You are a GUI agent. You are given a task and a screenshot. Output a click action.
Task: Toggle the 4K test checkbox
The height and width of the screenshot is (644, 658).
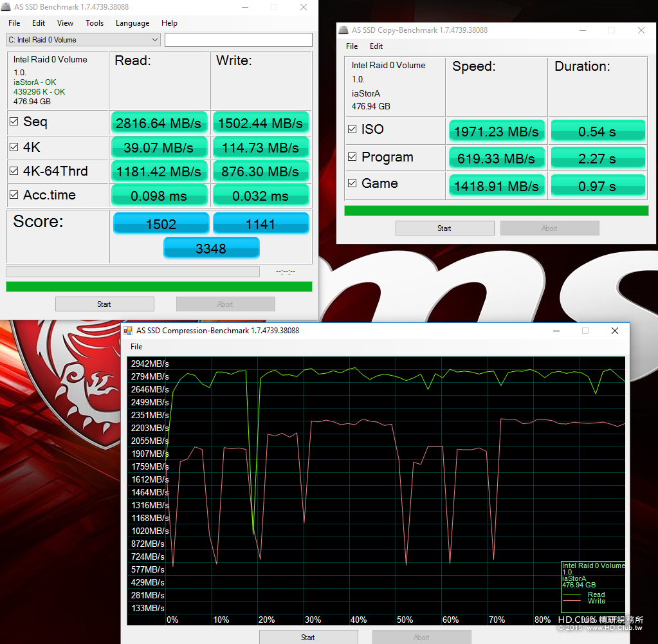tap(14, 147)
